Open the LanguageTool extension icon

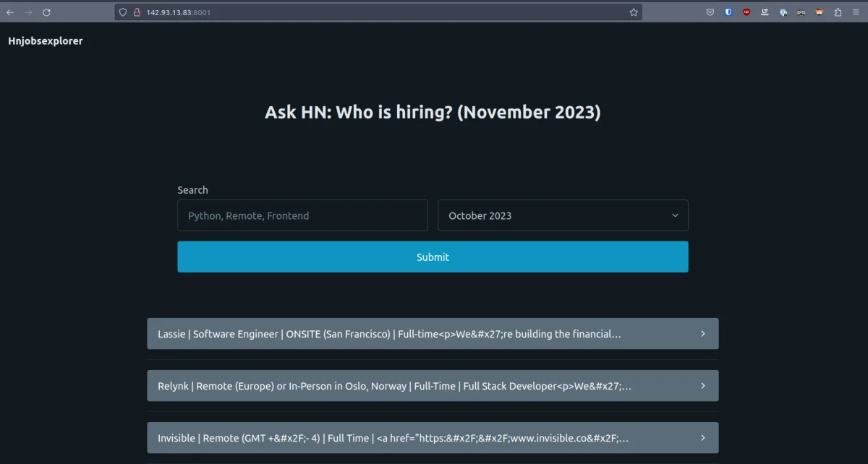pos(764,12)
